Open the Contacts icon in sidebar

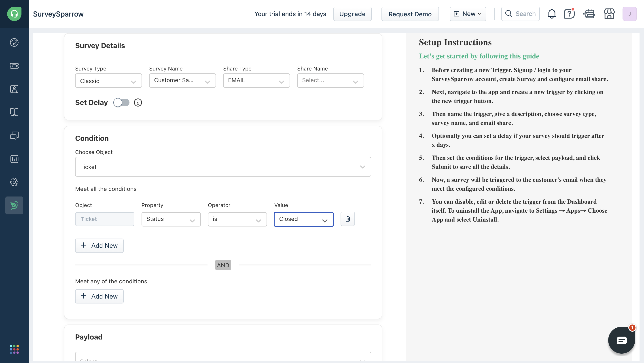(14, 89)
